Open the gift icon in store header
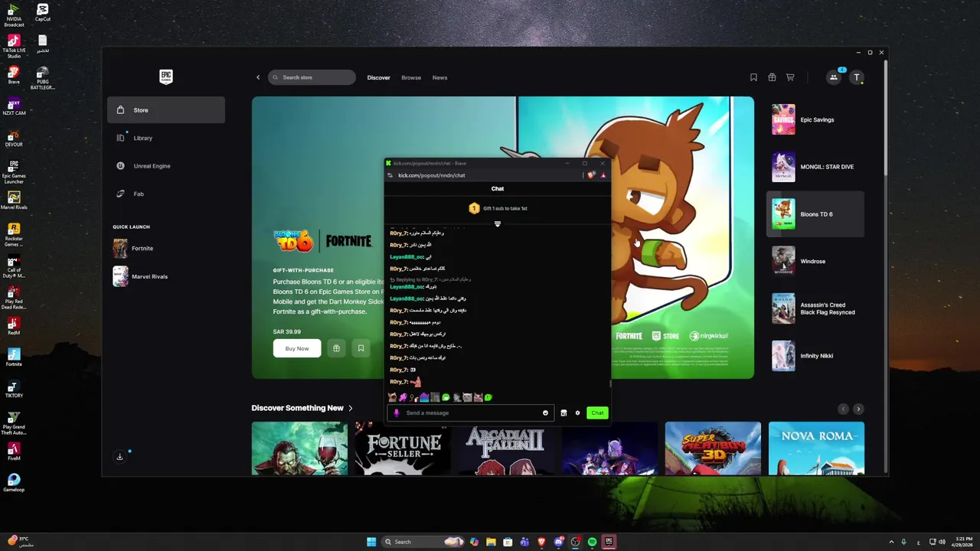980x551 pixels. pyautogui.click(x=772, y=77)
